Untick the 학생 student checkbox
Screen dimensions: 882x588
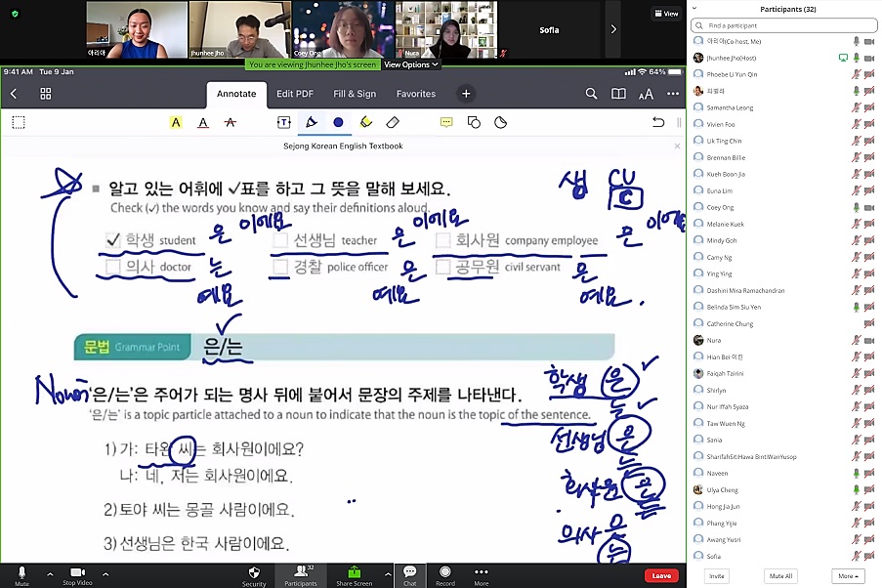(112, 240)
